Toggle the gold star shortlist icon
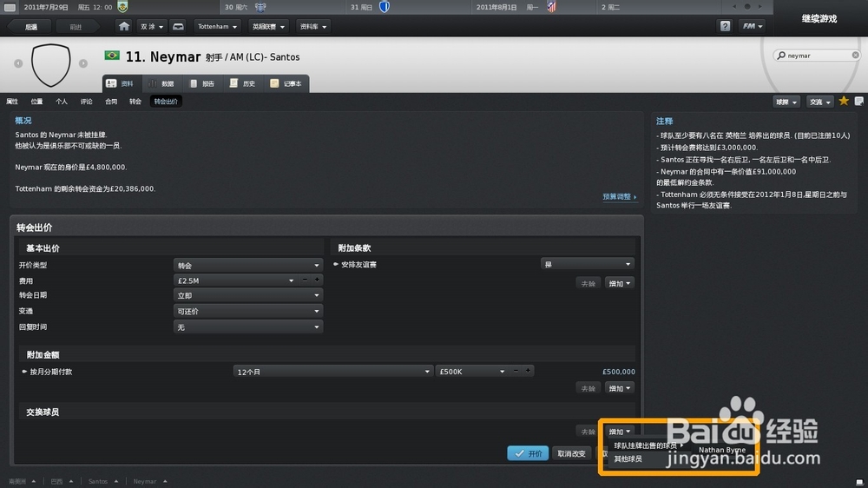 (x=844, y=101)
